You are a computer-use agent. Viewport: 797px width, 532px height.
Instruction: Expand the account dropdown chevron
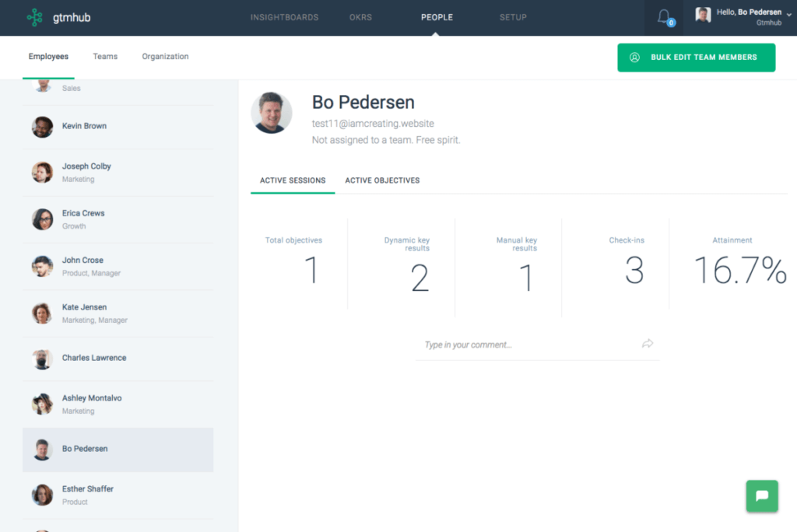789,12
